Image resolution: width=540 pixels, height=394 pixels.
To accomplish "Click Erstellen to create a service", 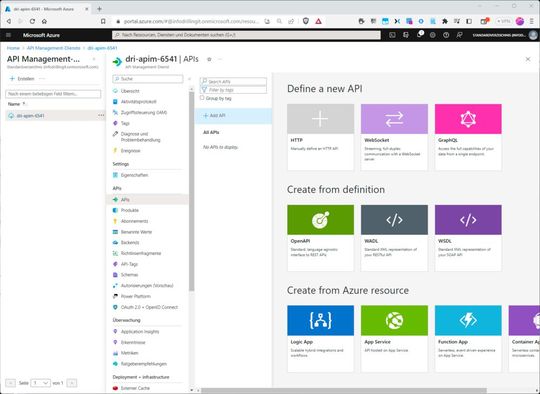I will point(22,79).
